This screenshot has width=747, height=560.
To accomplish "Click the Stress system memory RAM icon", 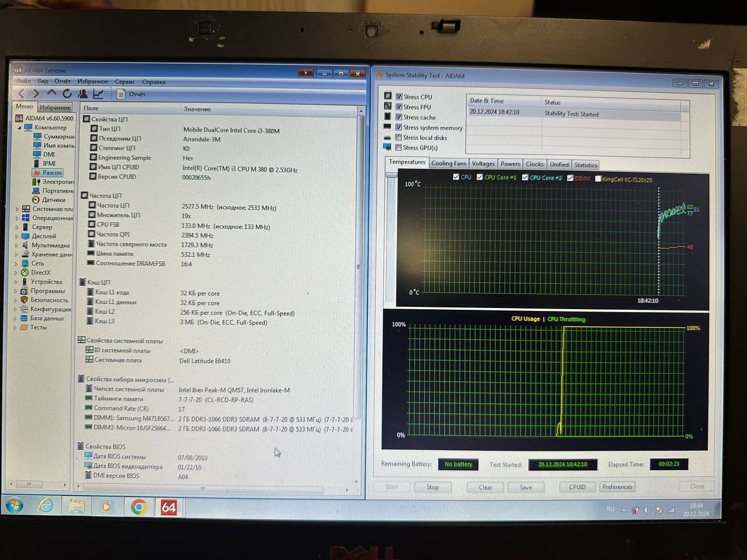I will point(387,127).
